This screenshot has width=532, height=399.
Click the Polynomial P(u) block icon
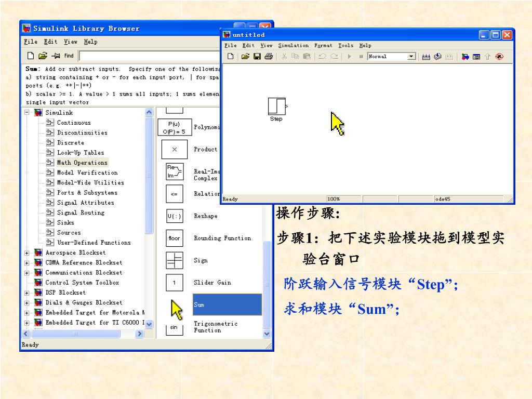(175, 127)
